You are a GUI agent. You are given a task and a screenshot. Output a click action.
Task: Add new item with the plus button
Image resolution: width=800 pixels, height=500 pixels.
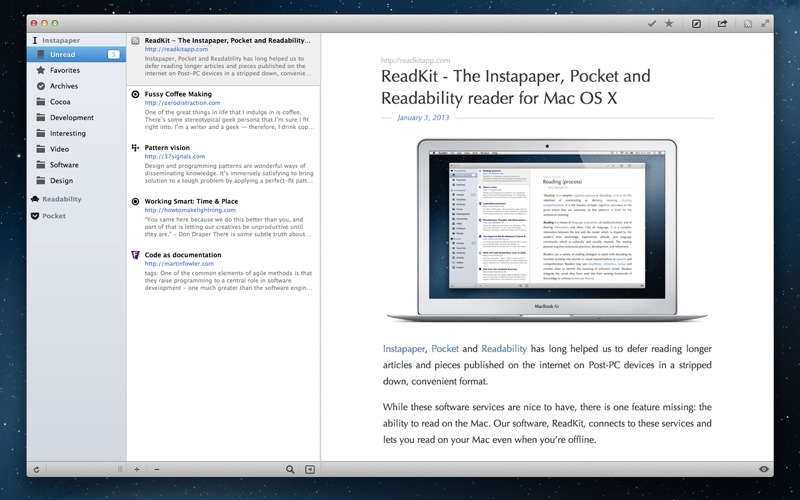tap(136, 469)
